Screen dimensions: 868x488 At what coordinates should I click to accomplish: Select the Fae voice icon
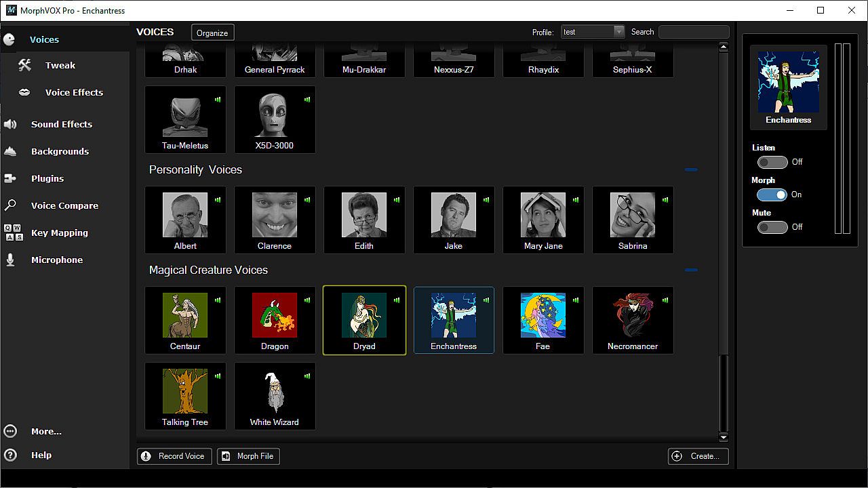543,316
